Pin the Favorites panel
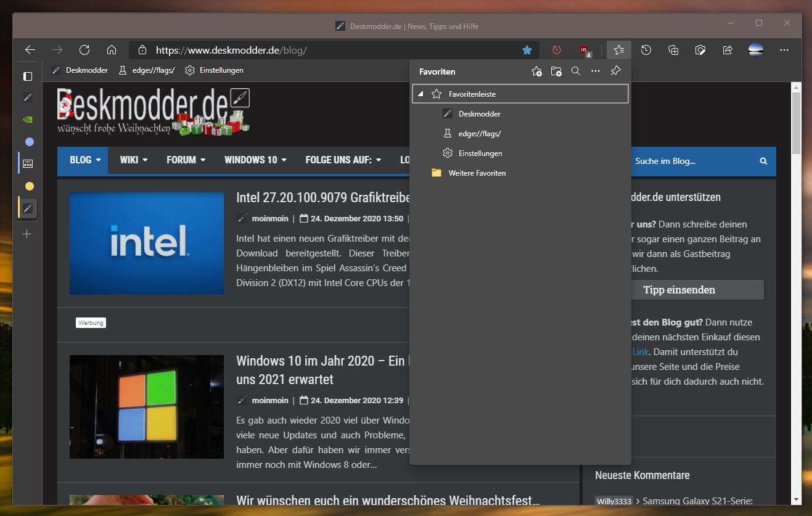 coord(615,72)
